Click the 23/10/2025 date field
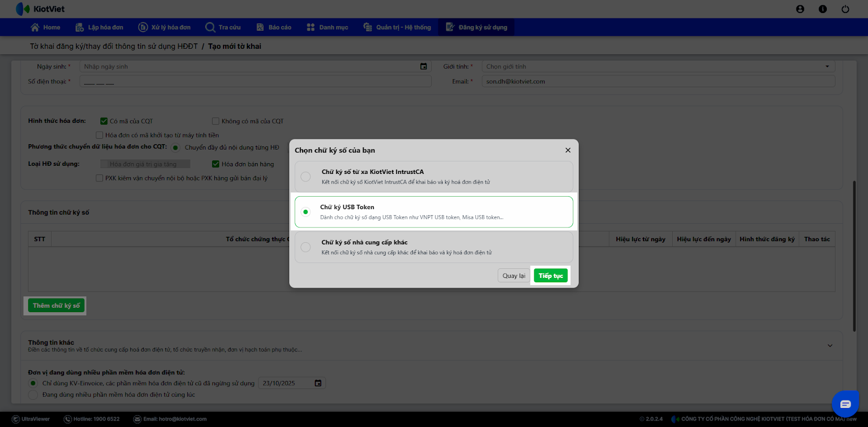 pos(292,383)
